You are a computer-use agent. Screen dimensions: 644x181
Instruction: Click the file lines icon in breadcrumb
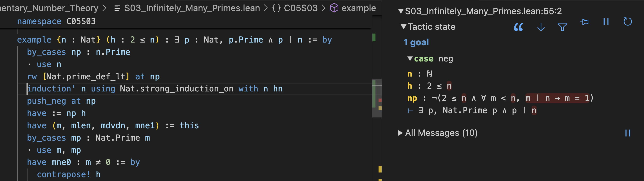pyautogui.click(x=117, y=8)
